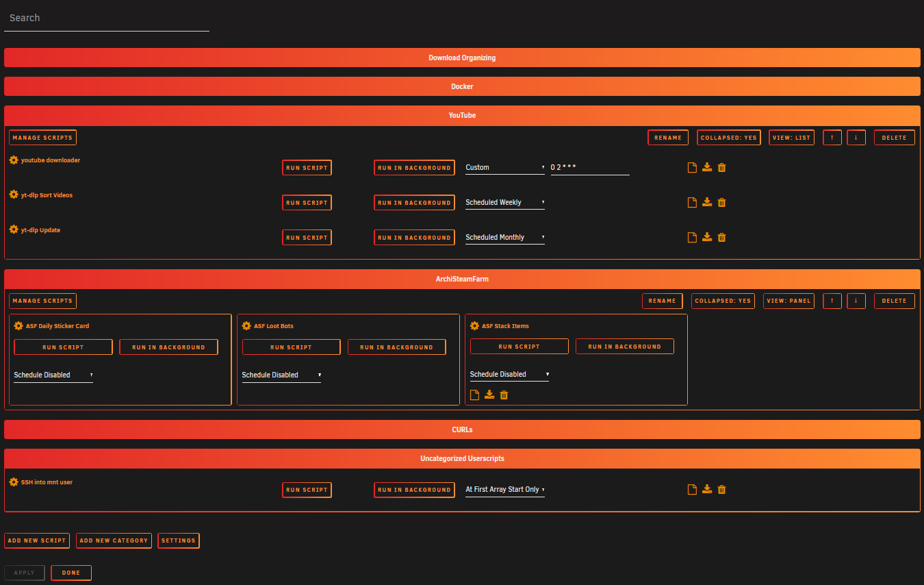924x585 pixels.
Task: Open schedule dropdown for ASF Loot Bots
Action: pos(281,375)
